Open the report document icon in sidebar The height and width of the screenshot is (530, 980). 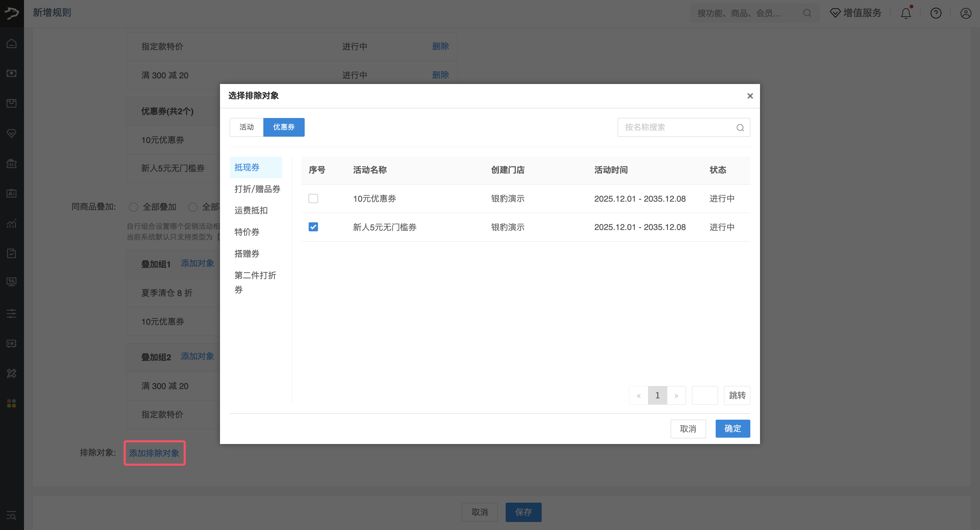point(12,253)
